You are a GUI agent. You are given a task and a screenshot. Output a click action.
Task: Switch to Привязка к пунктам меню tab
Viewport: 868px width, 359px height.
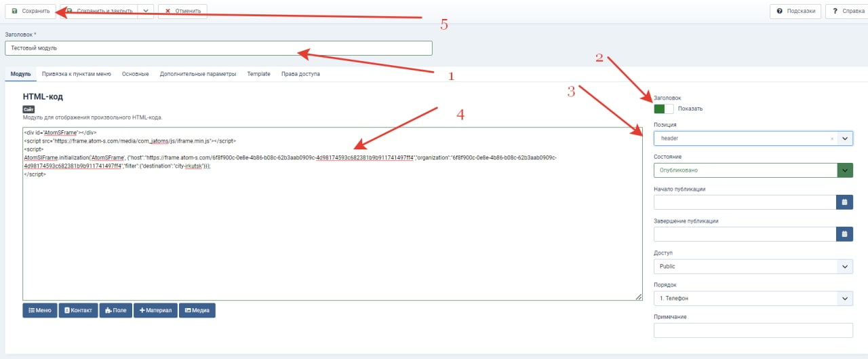tap(77, 74)
